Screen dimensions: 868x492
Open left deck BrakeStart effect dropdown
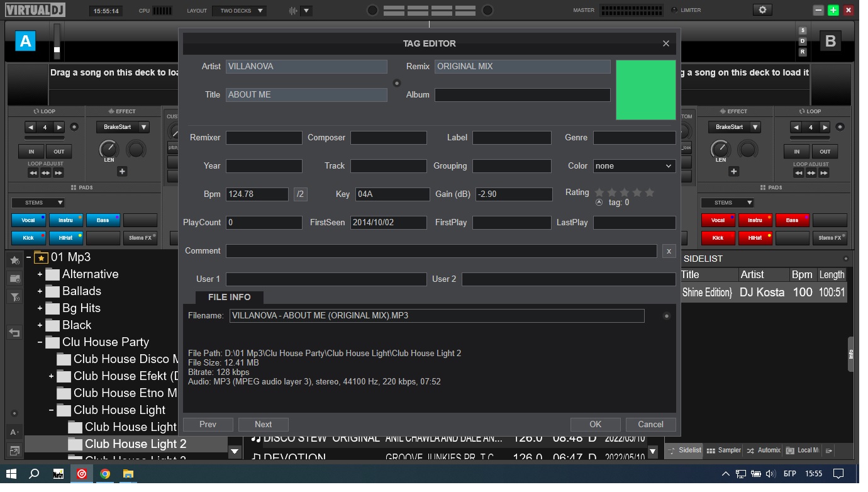pyautogui.click(x=123, y=127)
